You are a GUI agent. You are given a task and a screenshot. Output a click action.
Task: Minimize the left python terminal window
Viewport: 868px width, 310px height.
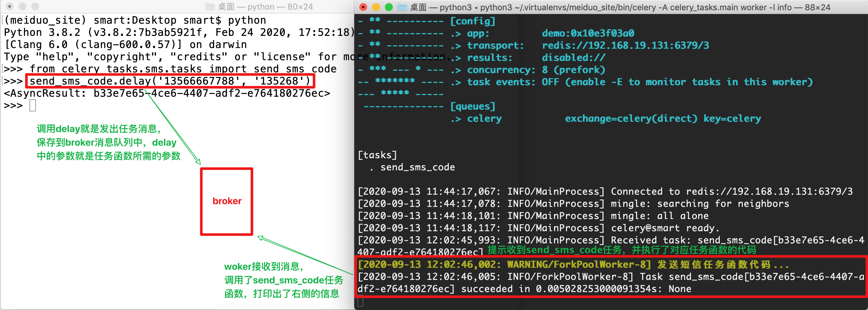22,6
